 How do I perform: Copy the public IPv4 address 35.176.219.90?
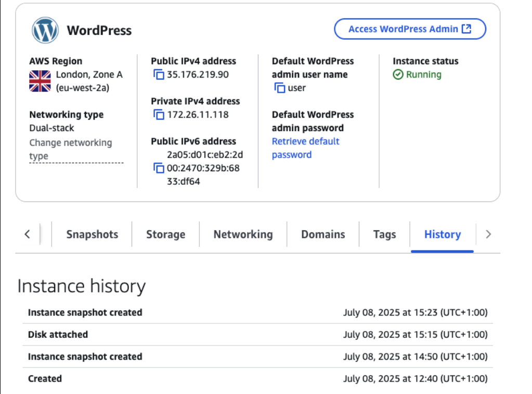coord(159,74)
